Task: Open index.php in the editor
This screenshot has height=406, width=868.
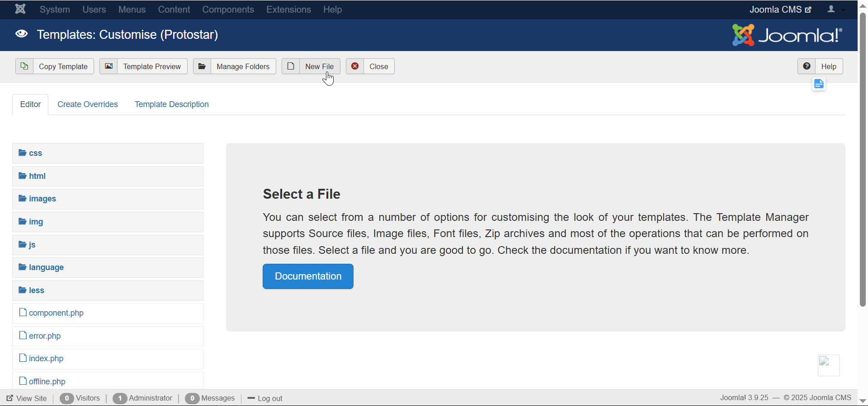Action: [x=46, y=359]
